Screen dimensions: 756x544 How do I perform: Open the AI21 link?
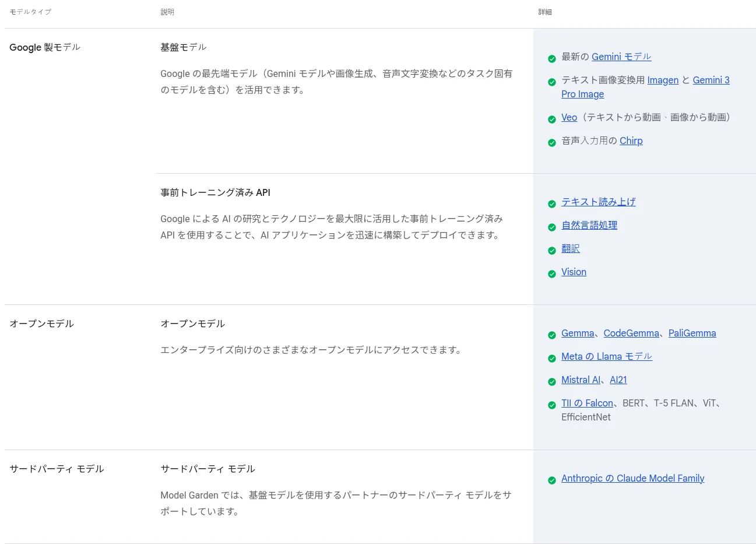[618, 380]
